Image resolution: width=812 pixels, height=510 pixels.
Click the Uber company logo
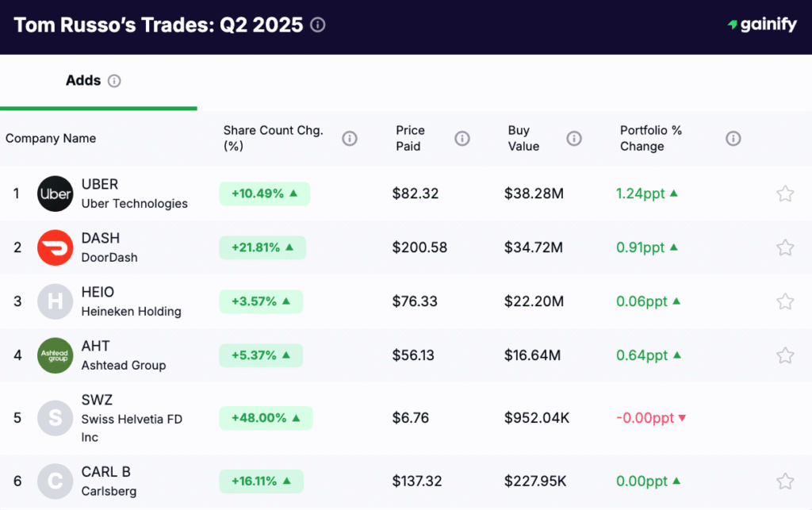coord(55,193)
